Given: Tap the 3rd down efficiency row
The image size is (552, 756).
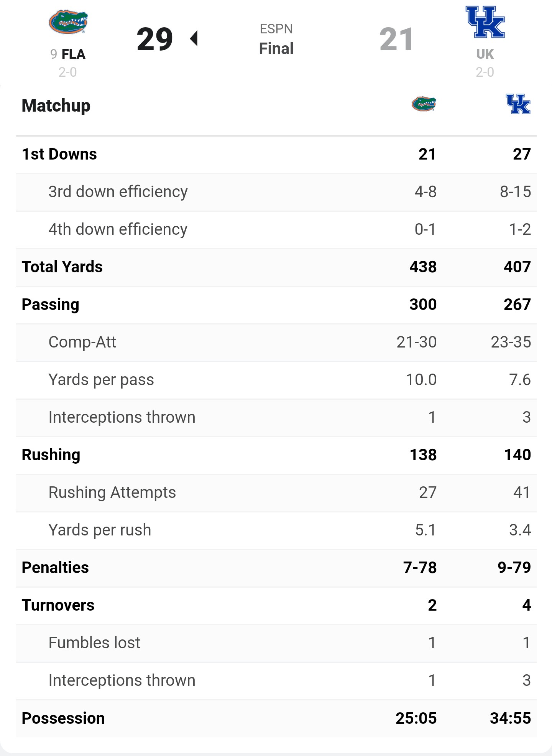Looking at the screenshot, I should point(276,192).
